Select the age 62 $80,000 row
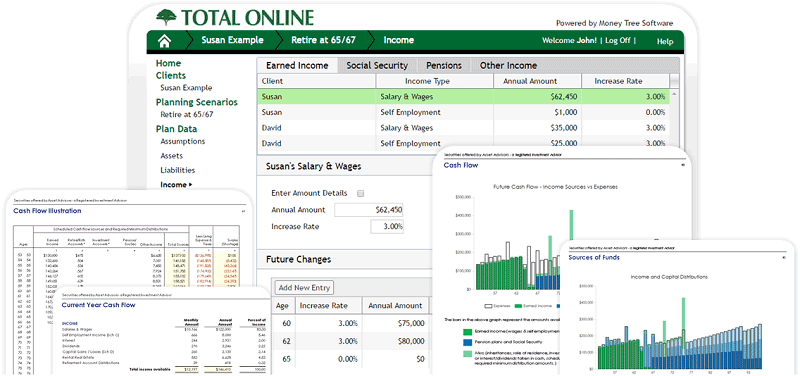 pos(352,341)
